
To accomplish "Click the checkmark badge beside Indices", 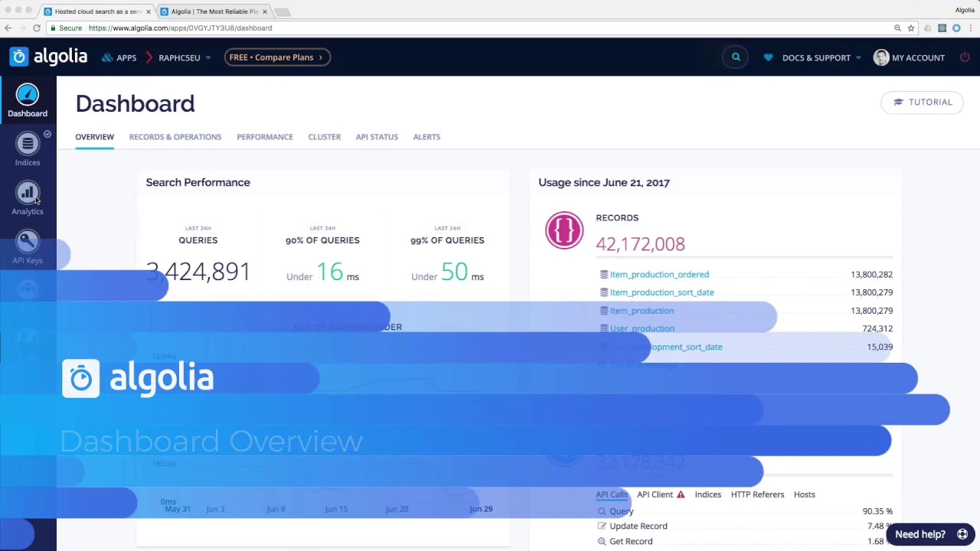I will click(x=47, y=134).
